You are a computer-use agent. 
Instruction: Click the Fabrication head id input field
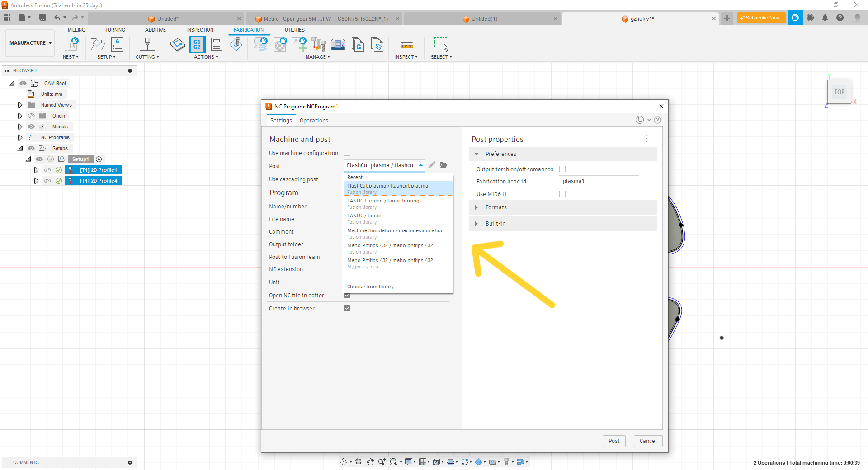point(599,181)
